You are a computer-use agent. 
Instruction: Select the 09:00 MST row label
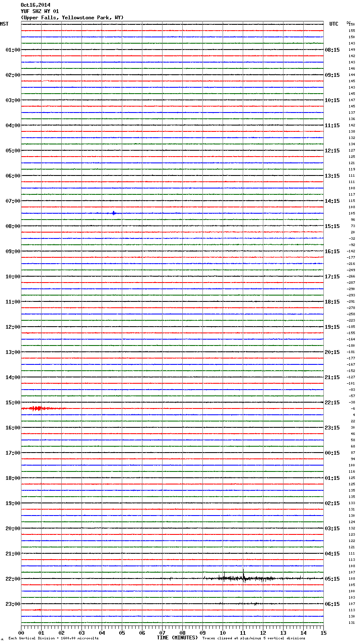coord(13,251)
